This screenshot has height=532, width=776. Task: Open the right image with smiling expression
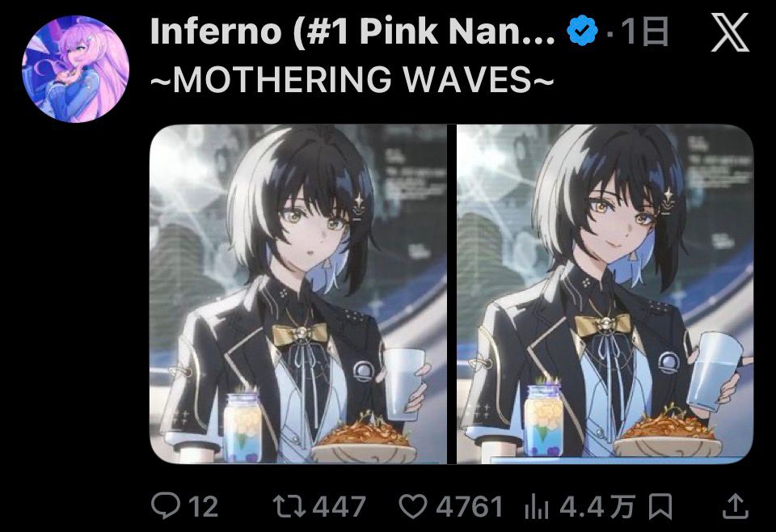[x=605, y=294]
